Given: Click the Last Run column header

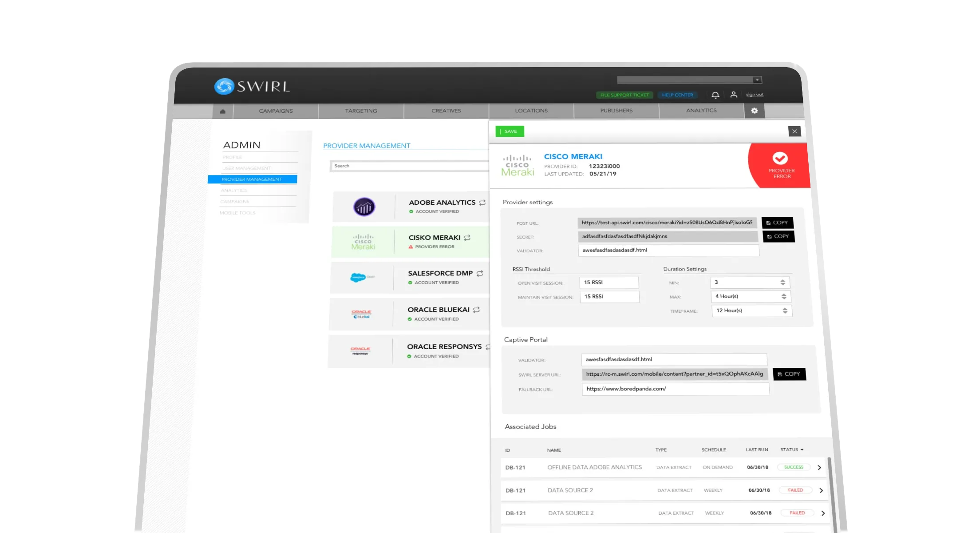Looking at the screenshot, I should (757, 450).
